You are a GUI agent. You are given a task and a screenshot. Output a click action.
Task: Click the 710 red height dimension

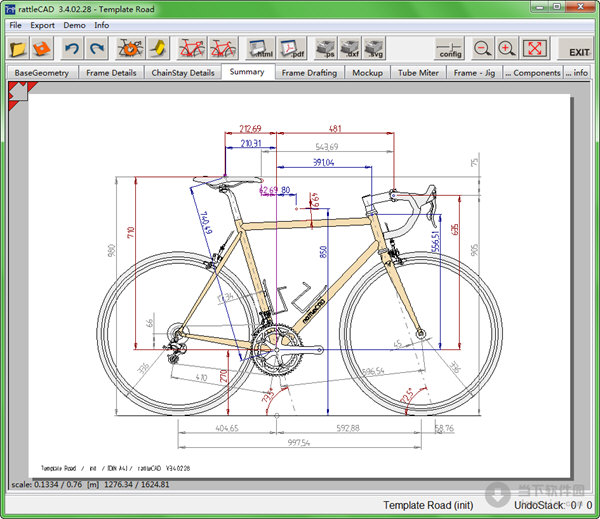click(x=131, y=232)
